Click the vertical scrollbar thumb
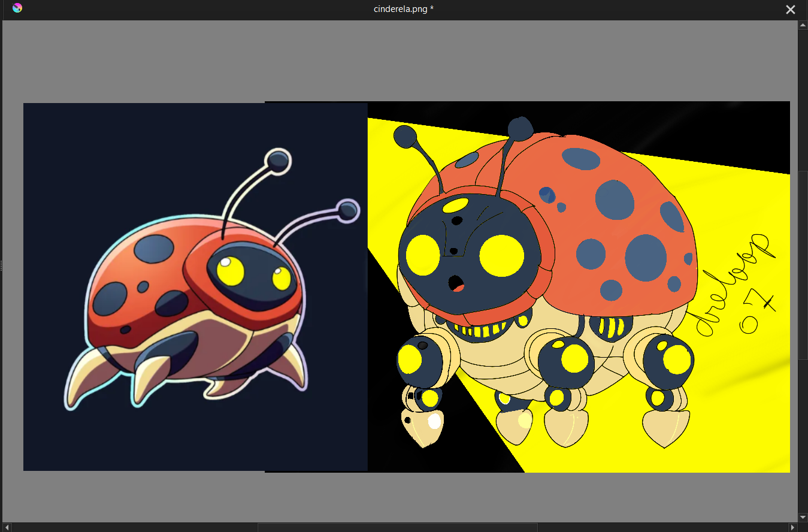Viewport: 808px width, 532px height. click(803, 265)
